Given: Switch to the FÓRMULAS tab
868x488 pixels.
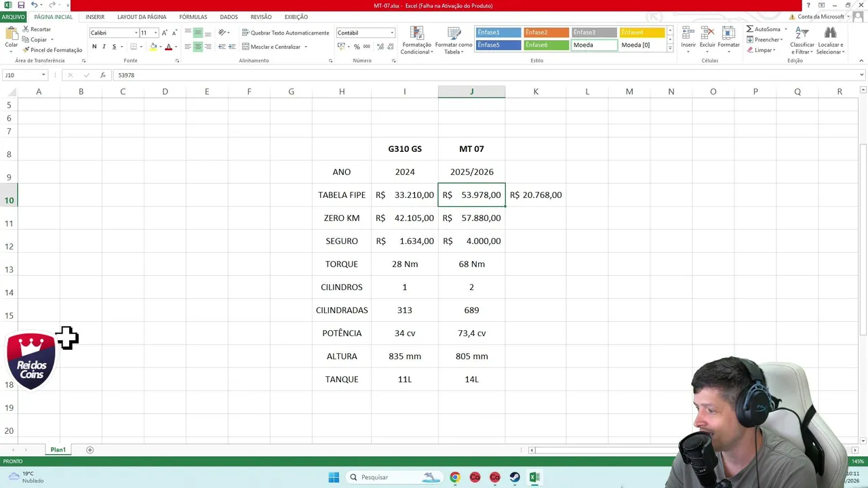Looking at the screenshot, I should point(193,17).
